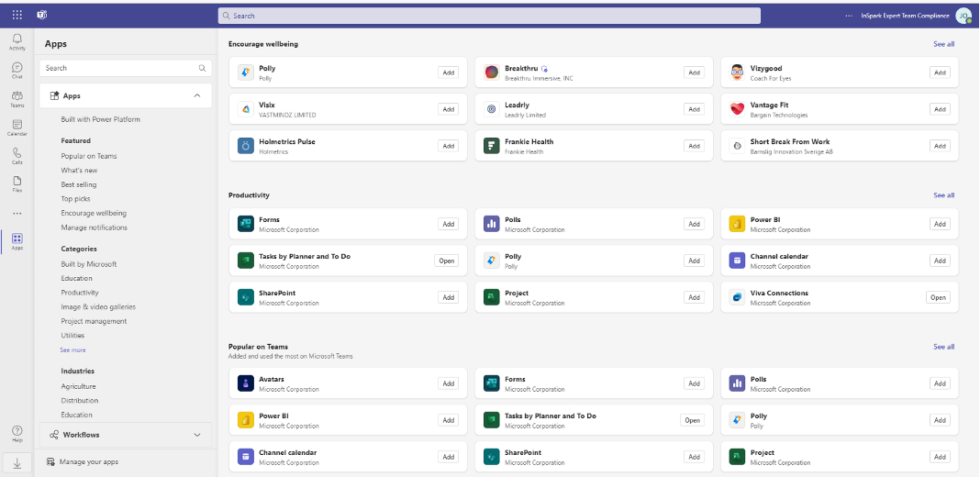Image resolution: width=980 pixels, height=477 pixels.
Task: Select Utilities category
Action: click(x=72, y=336)
